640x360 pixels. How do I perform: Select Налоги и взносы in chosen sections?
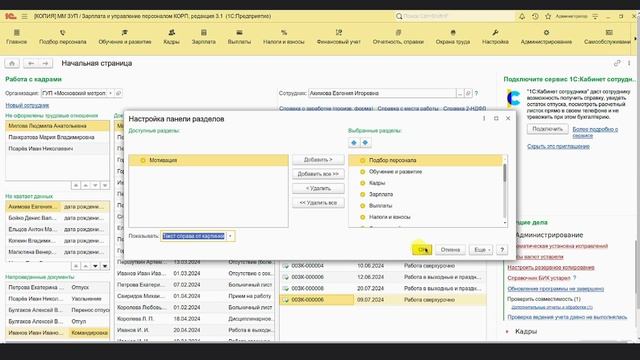coord(426,217)
